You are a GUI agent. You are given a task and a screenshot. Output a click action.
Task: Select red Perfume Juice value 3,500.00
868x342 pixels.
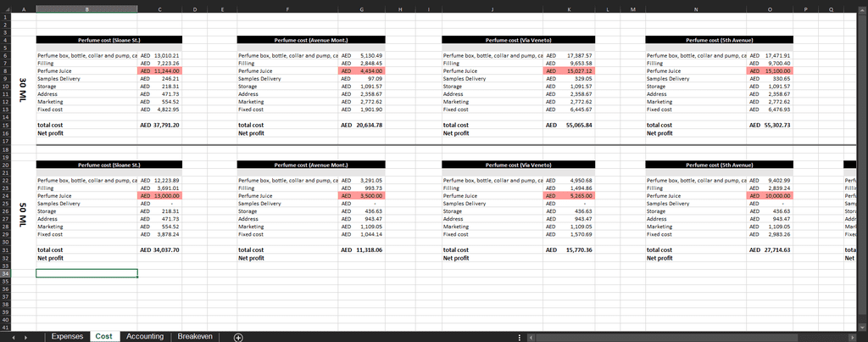point(361,196)
